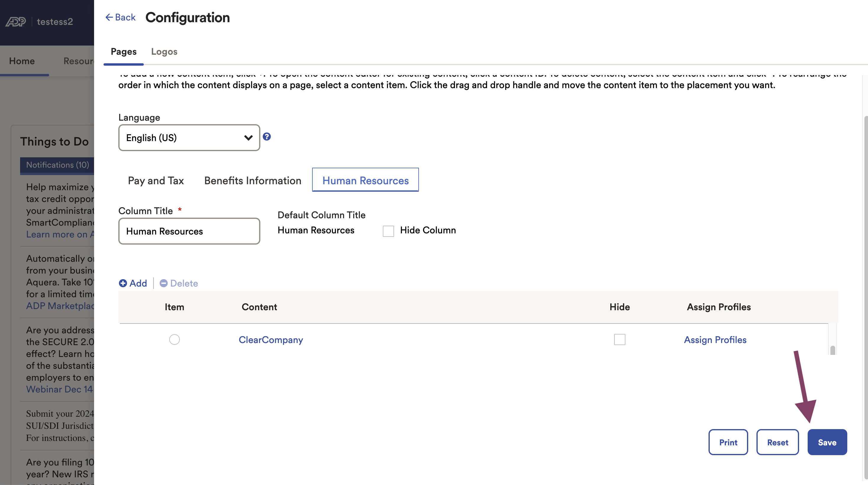868x485 pixels.
Task: Click the Content column header
Action: [x=259, y=307]
